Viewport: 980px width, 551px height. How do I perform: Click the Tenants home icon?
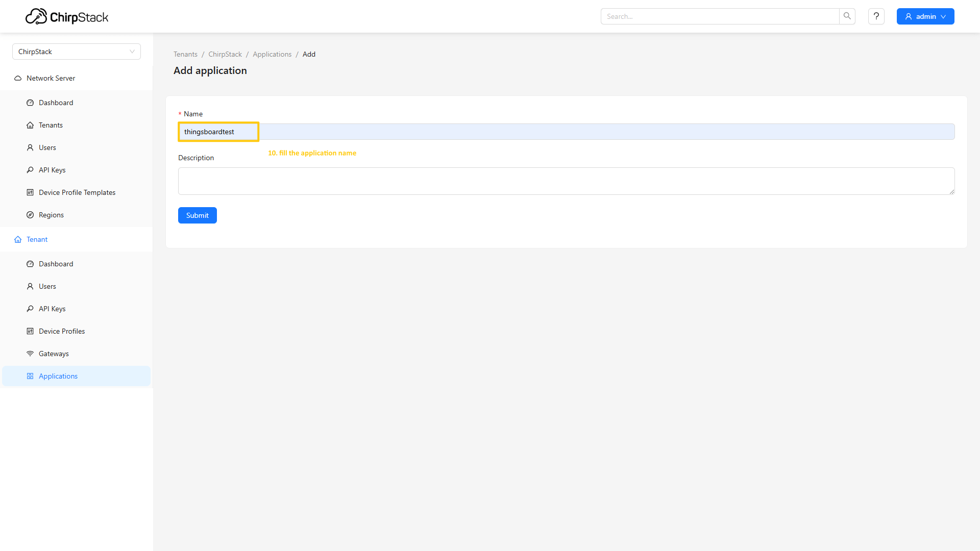(30, 125)
